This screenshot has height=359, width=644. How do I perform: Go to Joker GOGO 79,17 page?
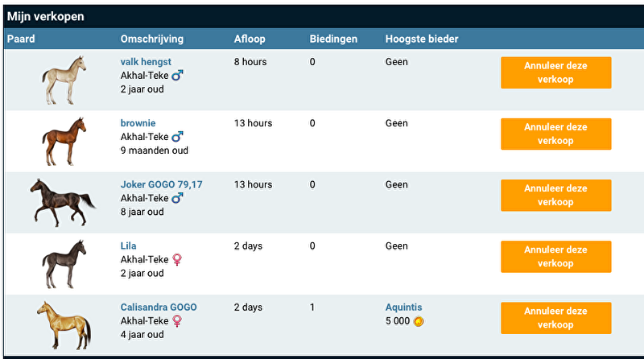click(x=161, y=184)
